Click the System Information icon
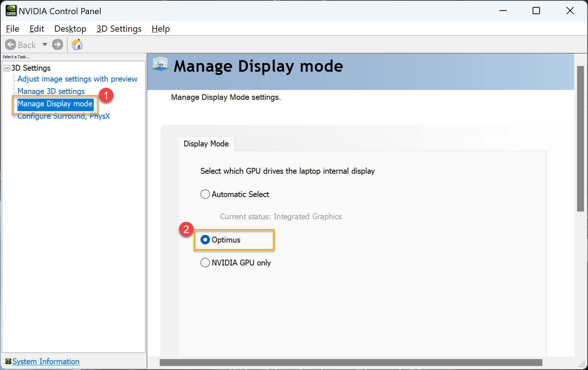The image size is (588, 370). (8, 361)
